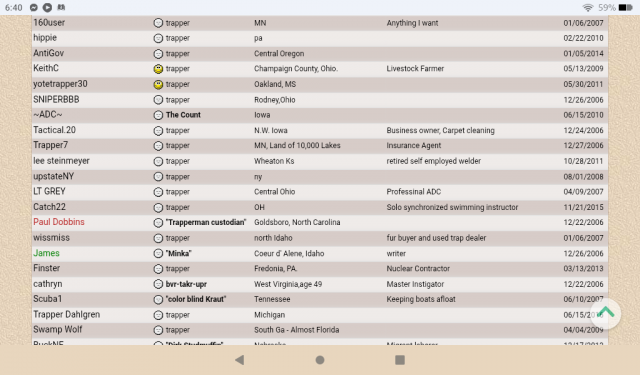
Task: Click the yellow smiley icon beside yotetrapper30
Action: click(x=158, y=84)
